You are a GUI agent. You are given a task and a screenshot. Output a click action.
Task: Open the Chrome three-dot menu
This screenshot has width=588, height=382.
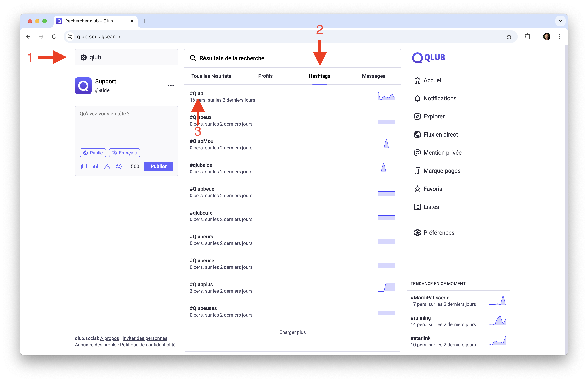(560, 37)
